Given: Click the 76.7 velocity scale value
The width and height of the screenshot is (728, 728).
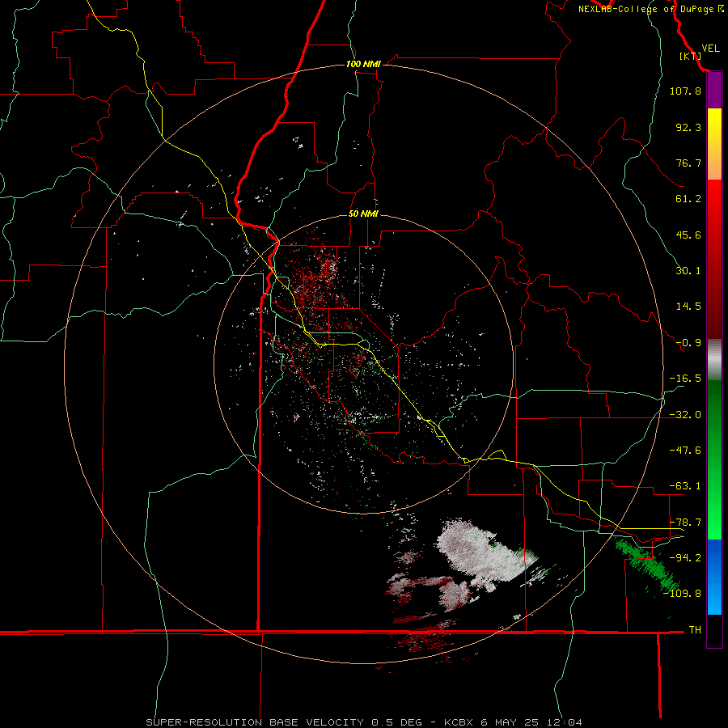Looking at the screenshot, I should tap(688, 163).
